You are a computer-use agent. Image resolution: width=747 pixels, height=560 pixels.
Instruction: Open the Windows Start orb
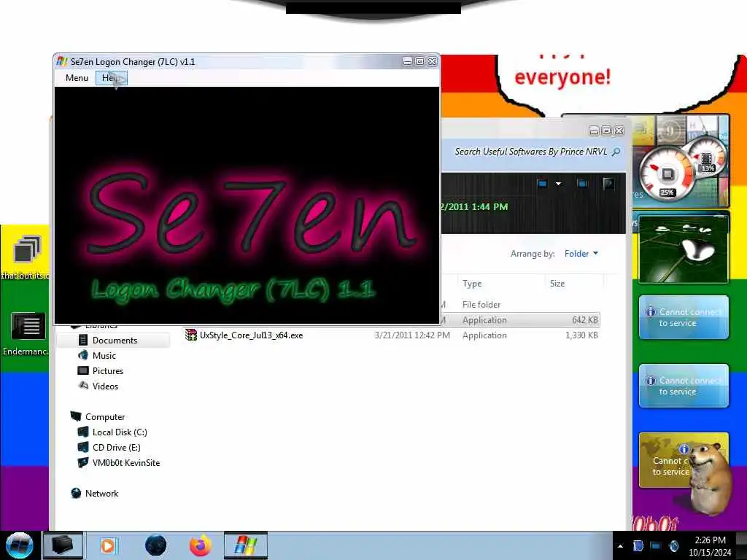tap(19, 545)
